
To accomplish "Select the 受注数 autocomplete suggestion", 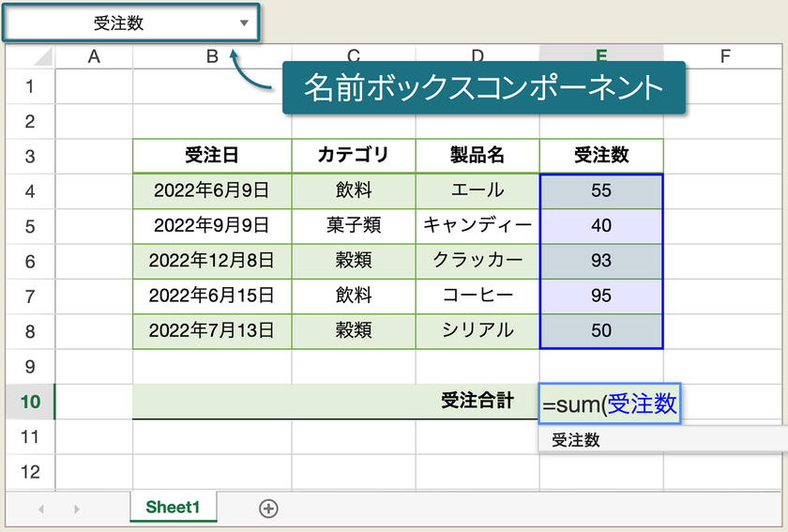I will [575, 439].
